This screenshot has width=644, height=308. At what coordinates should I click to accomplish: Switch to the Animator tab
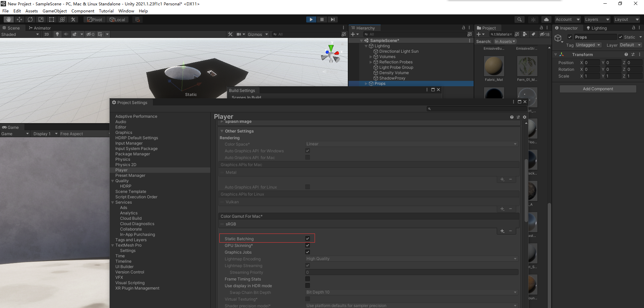(40, 28)
